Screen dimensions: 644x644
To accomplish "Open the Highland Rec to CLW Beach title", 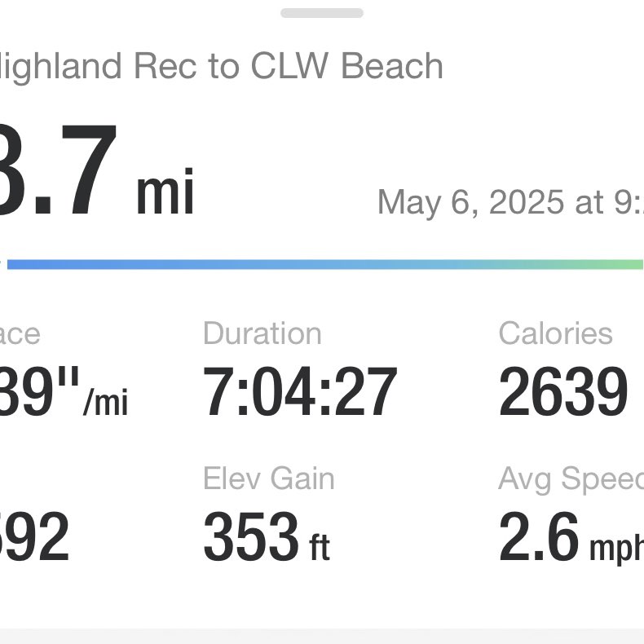I will click(220, 67).
